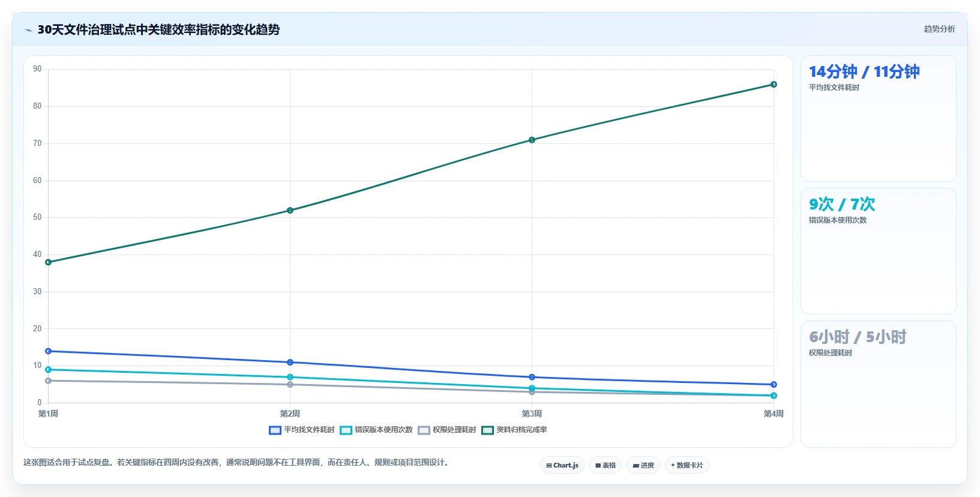Image resolution: width=980 pixels, height=497 pixels.
Task: Select the 平均找文件耗时 point at 第3周
Action: pos(532,377)
